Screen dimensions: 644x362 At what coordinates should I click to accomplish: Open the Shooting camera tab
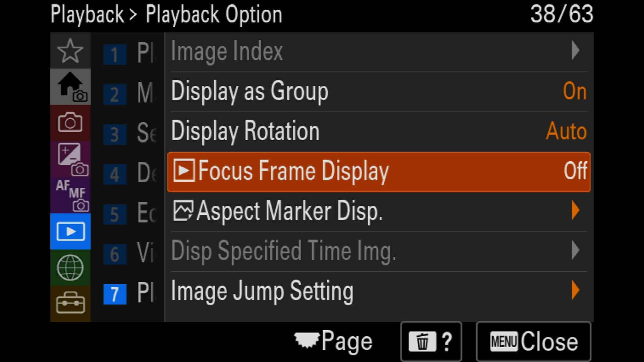point(70,123)
